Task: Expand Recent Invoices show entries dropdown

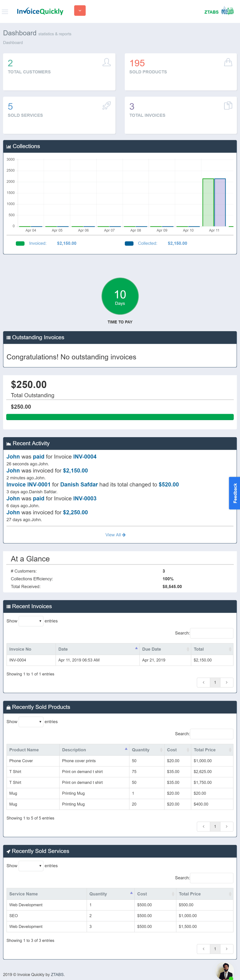Action: coord(31,621)
